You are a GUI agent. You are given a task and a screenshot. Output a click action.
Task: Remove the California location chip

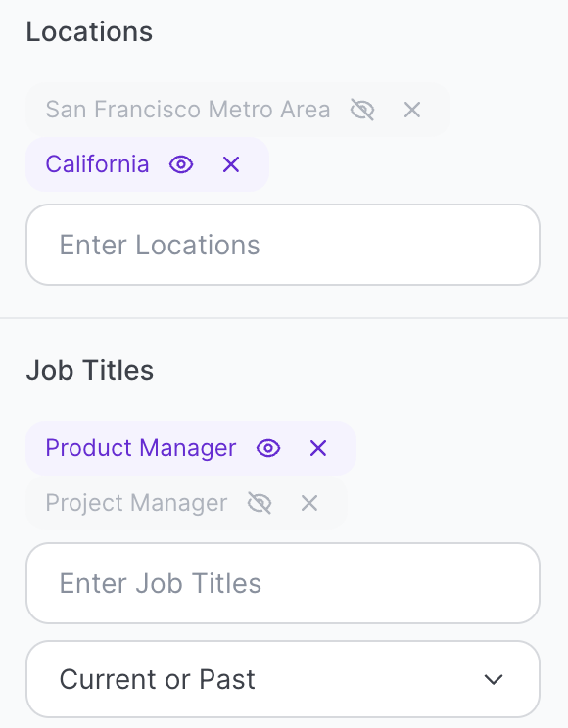coord(231,164)
